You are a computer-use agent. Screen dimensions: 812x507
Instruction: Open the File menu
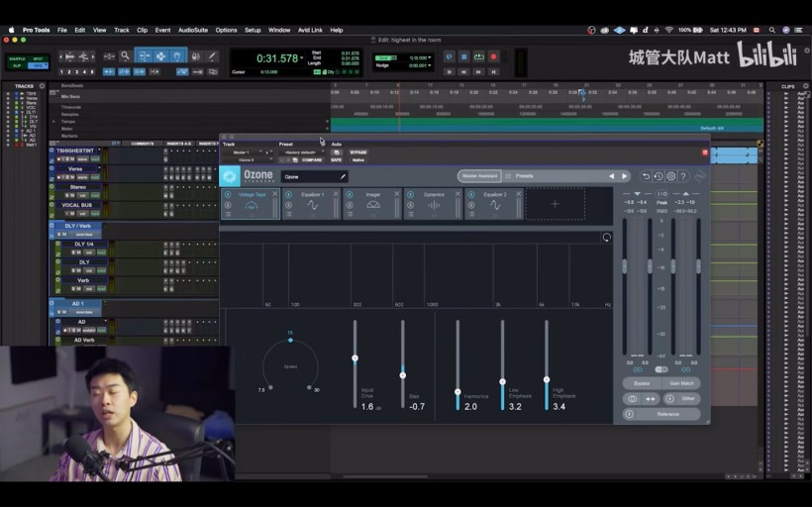click(62, 30)
